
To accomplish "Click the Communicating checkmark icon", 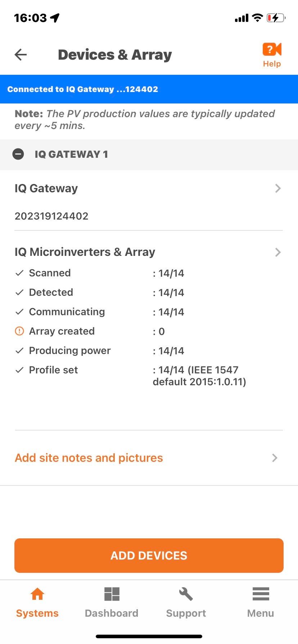I will click(x=19, y=312).
